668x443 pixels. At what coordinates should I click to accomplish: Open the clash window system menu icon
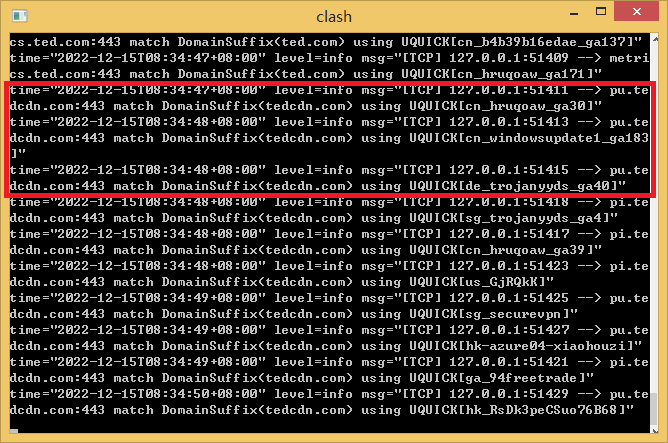click(x=20, y=16)
